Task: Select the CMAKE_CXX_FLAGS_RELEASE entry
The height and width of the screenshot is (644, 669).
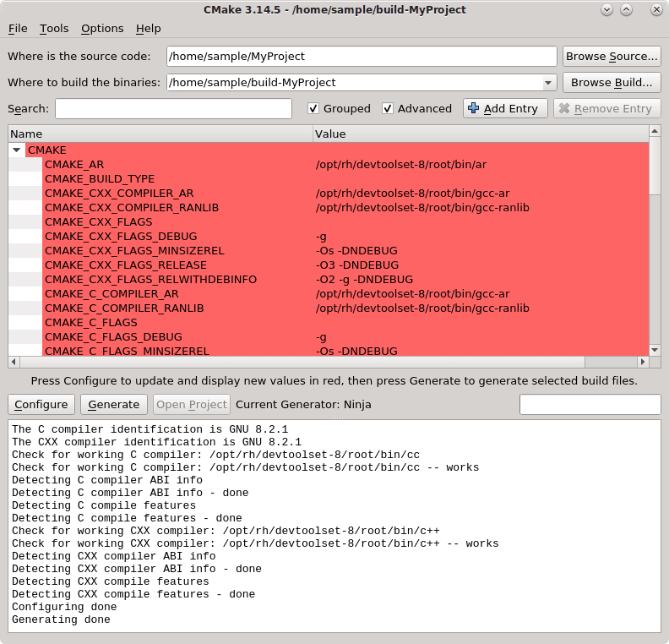Action: coord(125,265)
